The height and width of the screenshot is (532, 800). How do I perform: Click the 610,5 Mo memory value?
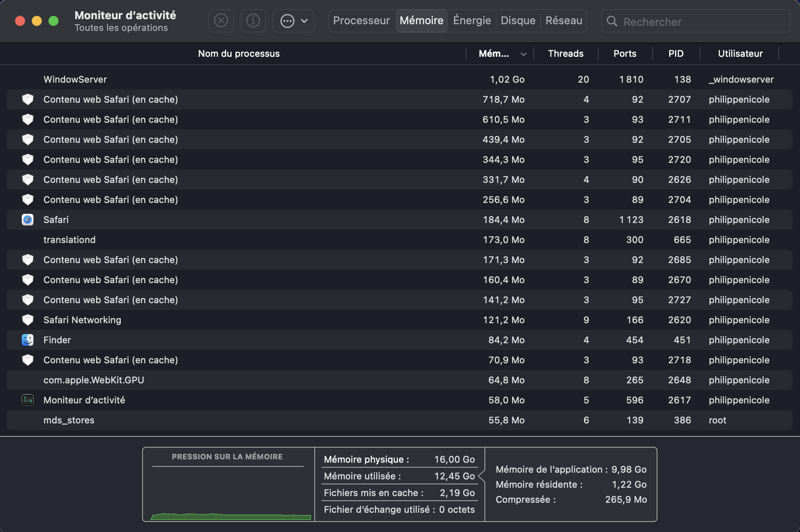click(x=504, y=119)
